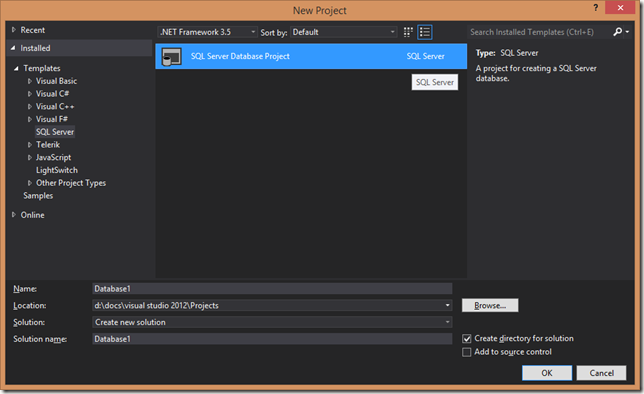Open Location path dropdown arrow
This screenshot has width=644, height=394.
[x=447, y=305]
